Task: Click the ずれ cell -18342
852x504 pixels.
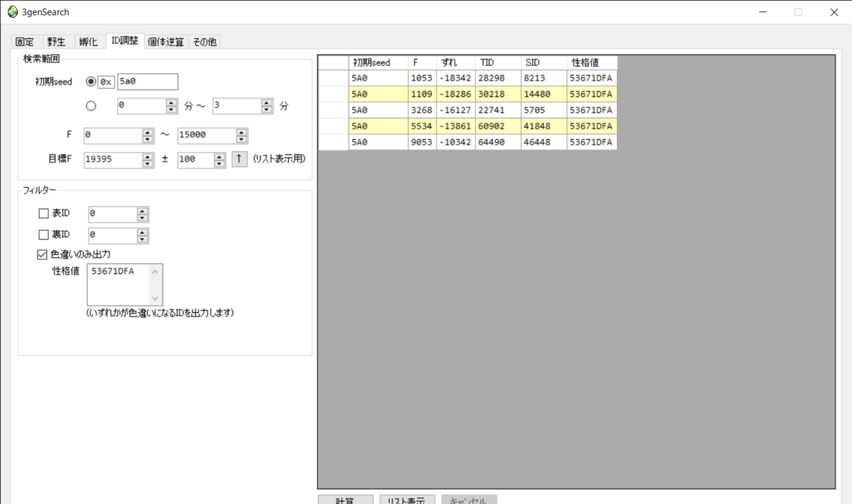Action: coord(456,78)
